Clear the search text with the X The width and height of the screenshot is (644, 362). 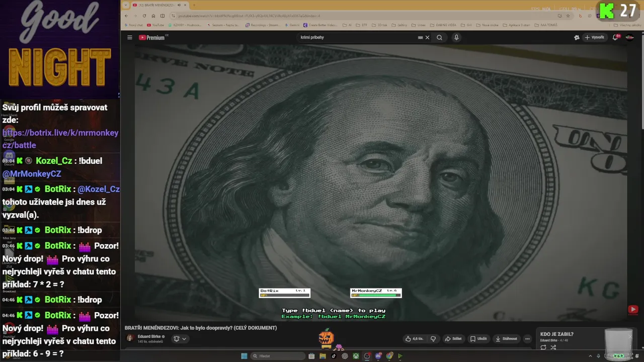(x=428, y=37)
